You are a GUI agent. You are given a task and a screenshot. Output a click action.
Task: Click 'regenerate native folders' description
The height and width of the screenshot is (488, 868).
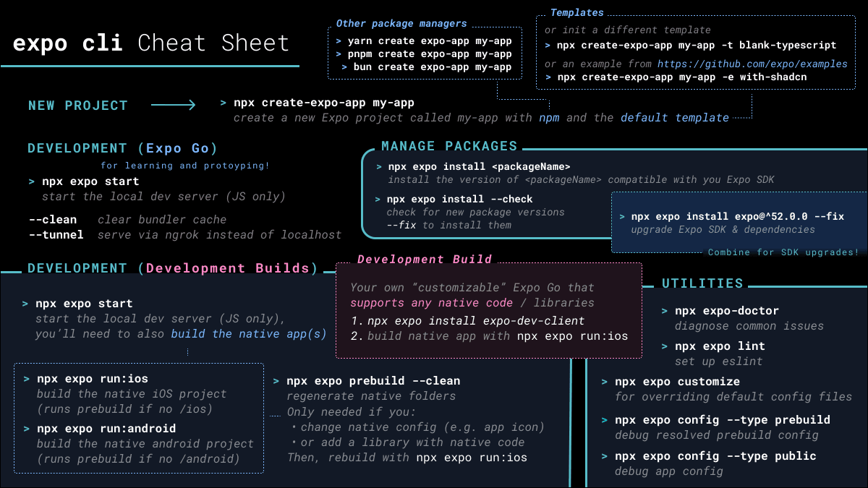tap(371, 396)
